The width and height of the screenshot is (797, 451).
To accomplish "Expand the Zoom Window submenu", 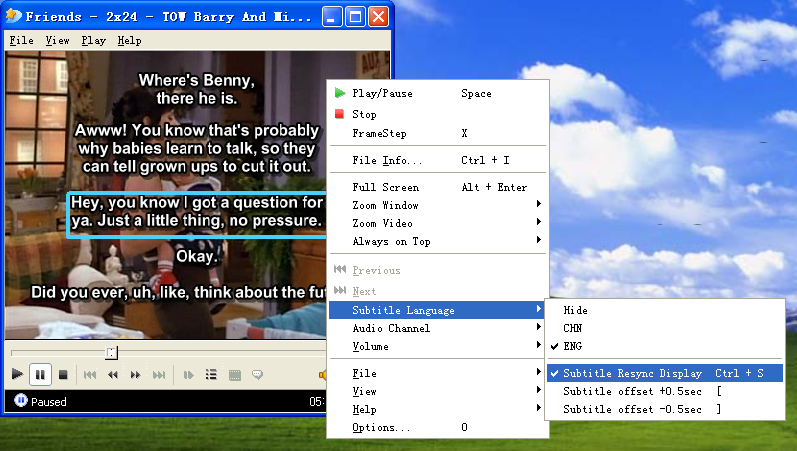I will pos(438,205).
